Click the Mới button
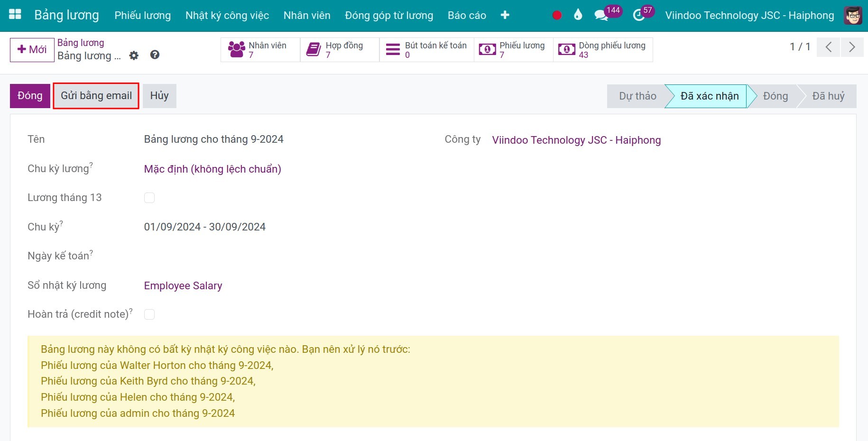 point(32,50)
